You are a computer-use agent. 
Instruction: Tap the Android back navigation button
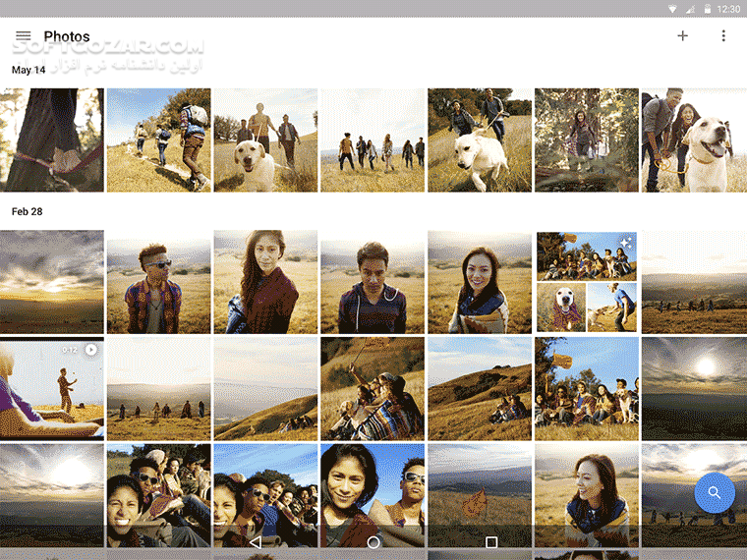pyautogui.click(x=256, y=542)
